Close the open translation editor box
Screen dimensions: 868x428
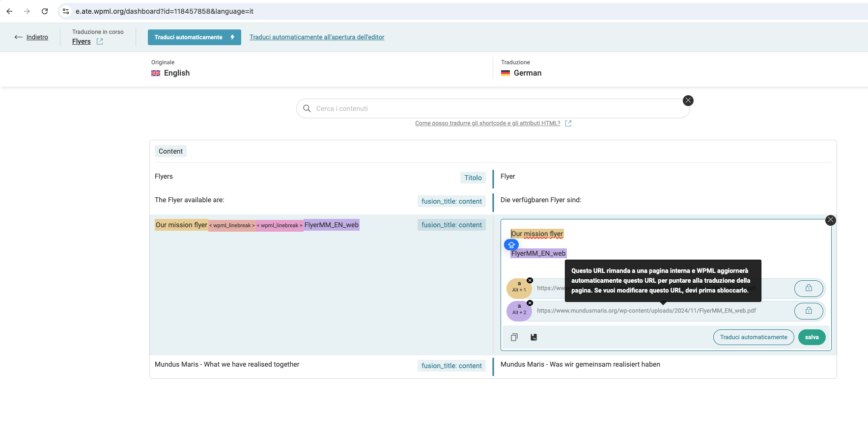831,220
